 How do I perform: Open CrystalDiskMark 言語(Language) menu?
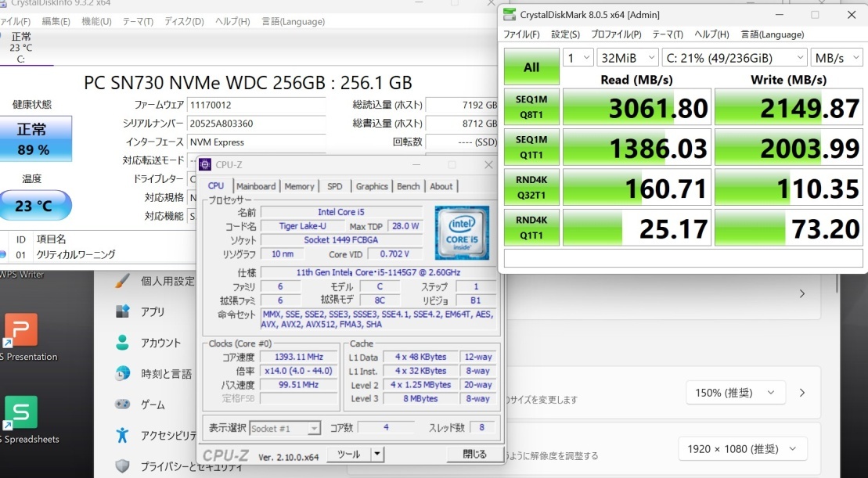(x=773, y=34)
